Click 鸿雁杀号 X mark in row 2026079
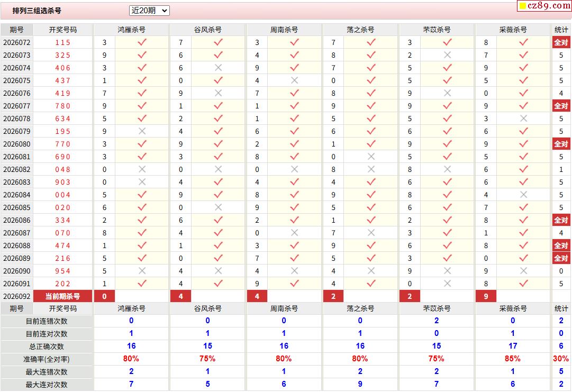The image size is (572, 392). tap(142, 131)
